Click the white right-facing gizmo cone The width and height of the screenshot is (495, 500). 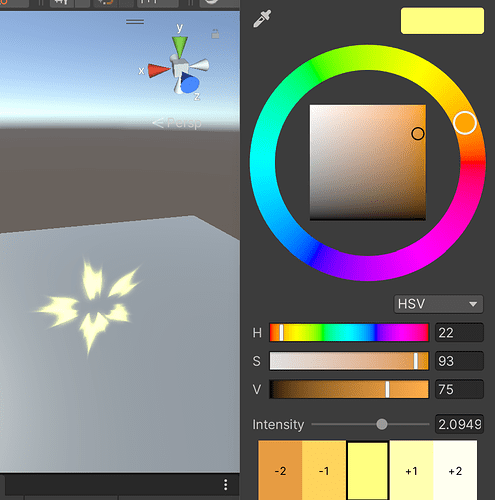(x=200, y=65)
